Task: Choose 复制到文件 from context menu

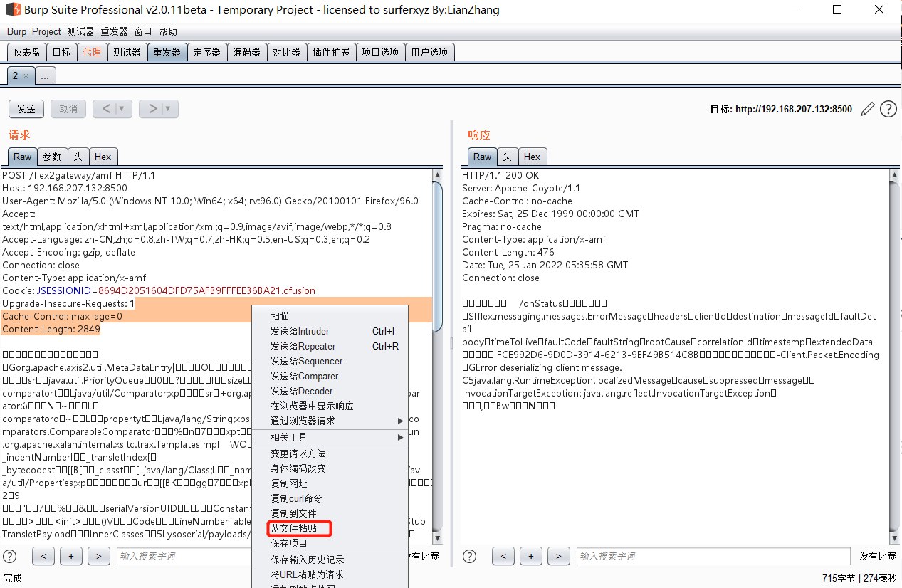Action: point(330,513)
